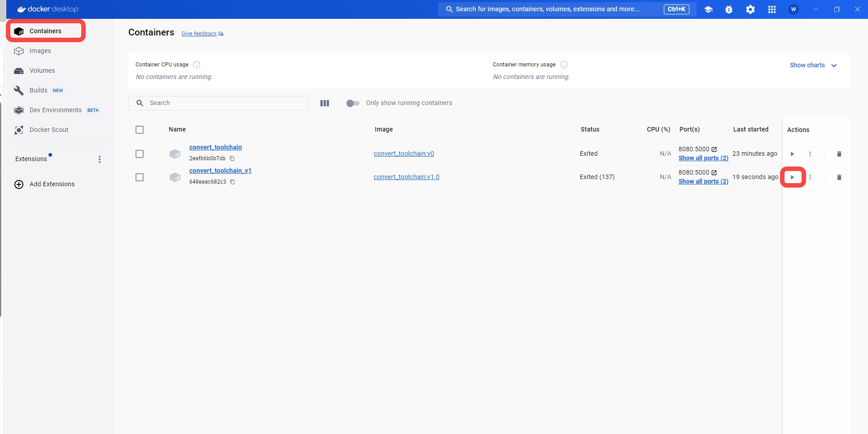Image resolution: width=868 pixels, height=434 pixels.
Task: Check the convert_toolchain row checkbox
Action: point(140,154)
